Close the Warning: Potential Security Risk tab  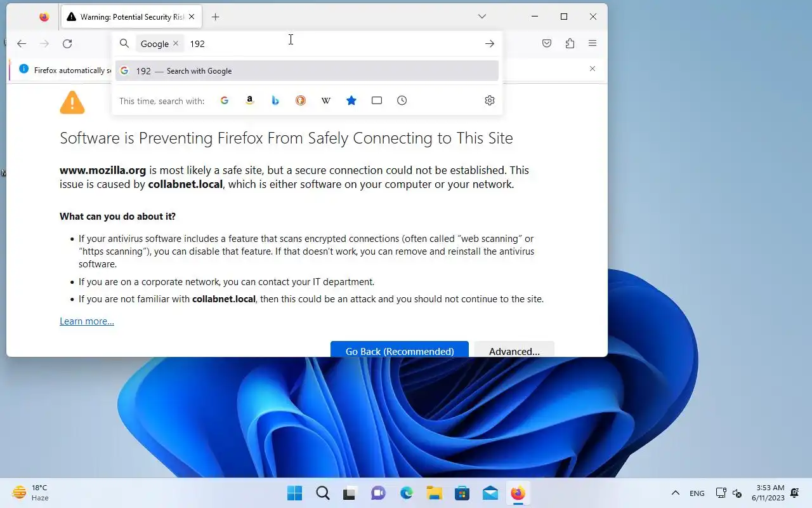pyautogui.click(x=192, y=17)
